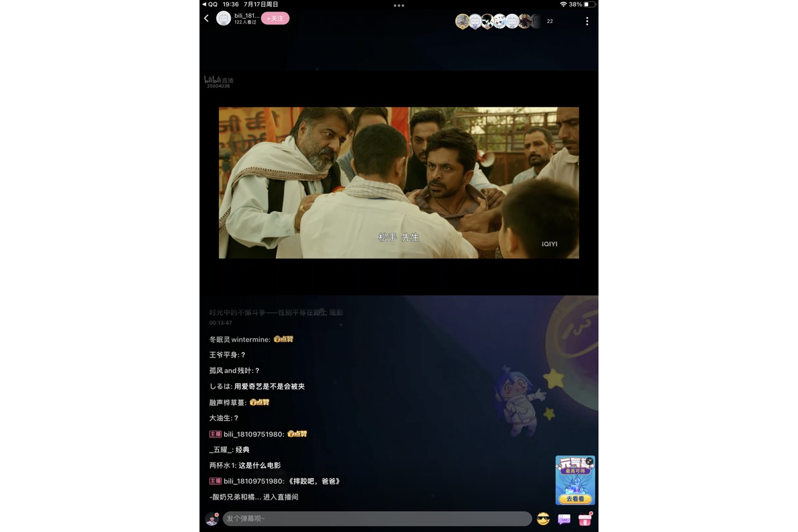Tap the battery indicator icon
The image size is (798, 532).
pyautogui.click(x=589, y=4)
